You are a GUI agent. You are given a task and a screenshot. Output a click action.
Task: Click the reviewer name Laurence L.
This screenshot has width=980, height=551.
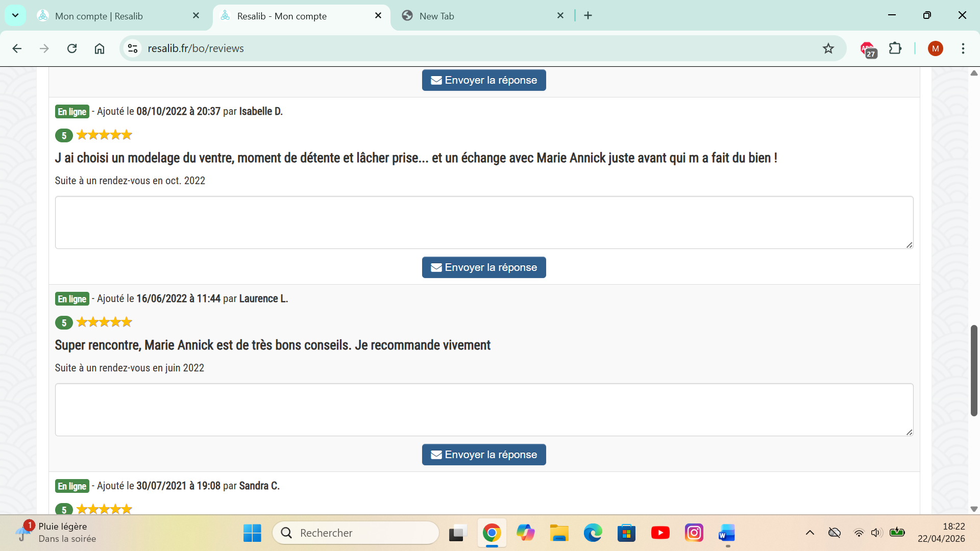click(263, 298)
